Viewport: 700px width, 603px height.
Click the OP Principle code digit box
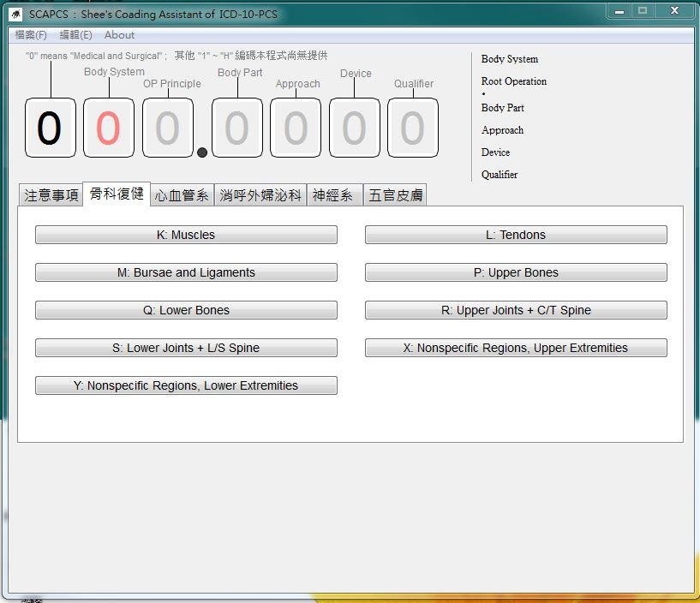(168, 128)
